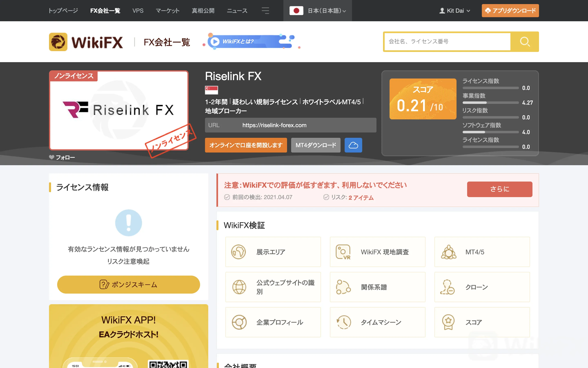Go to トップページ in the navbar
This screenshot has width=588, height=368.
pyautogui.click(x=63, y=11)
